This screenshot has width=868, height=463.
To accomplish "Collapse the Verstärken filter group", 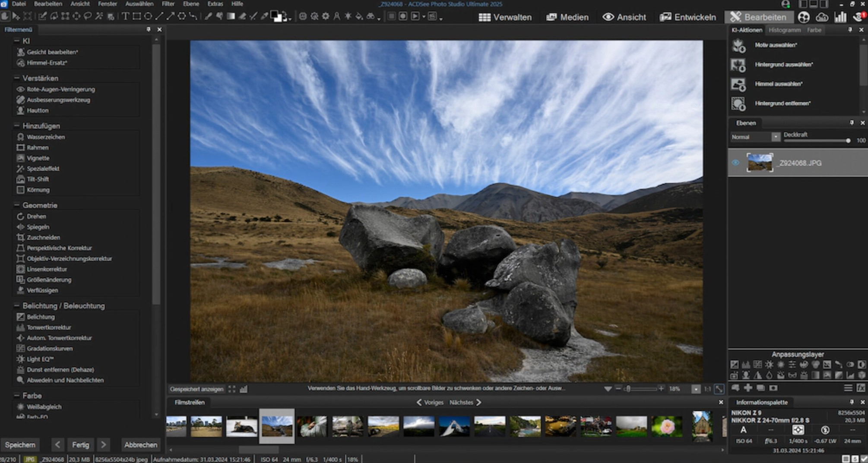I will click(x=17, y=78).
